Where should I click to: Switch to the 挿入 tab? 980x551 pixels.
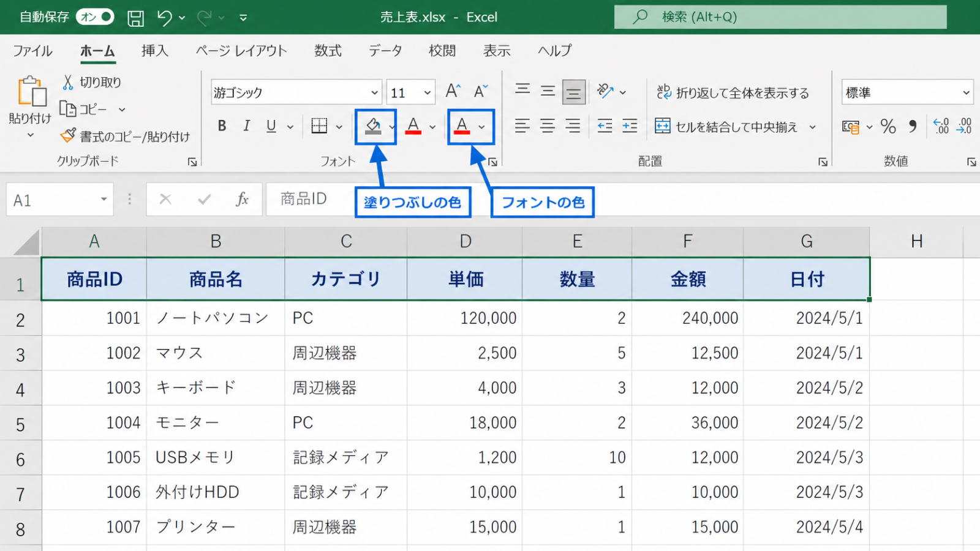[154, 51]
